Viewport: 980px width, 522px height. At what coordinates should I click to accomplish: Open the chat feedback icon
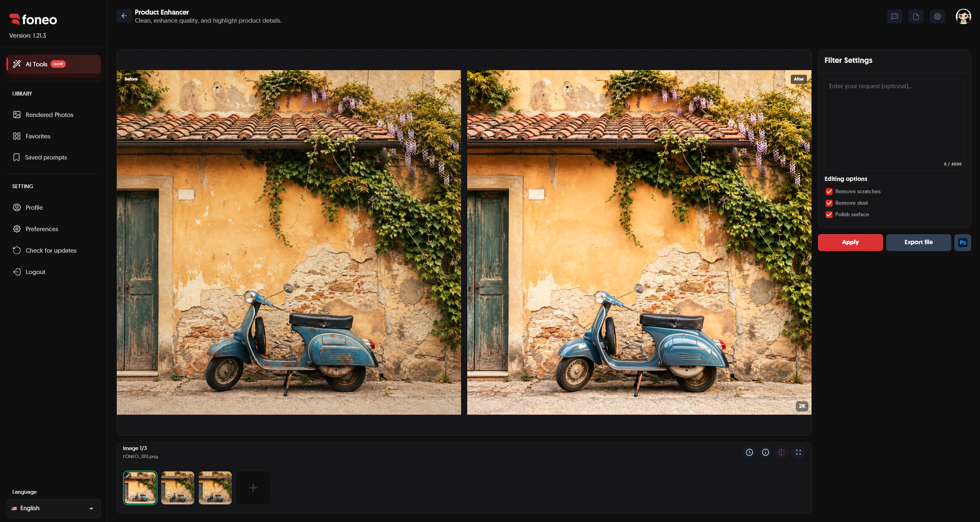point(894,16)
